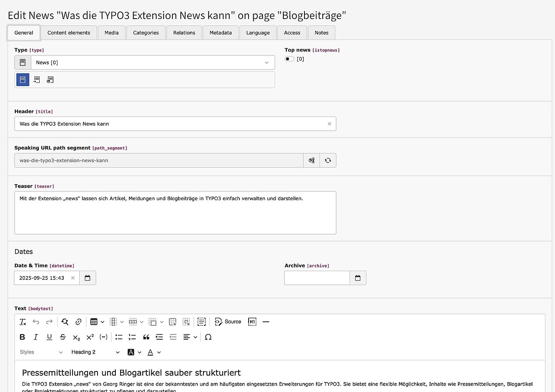This screenshot has width=555, height=392.
Task: Click inside the Teaser text area
Action: 174,213
